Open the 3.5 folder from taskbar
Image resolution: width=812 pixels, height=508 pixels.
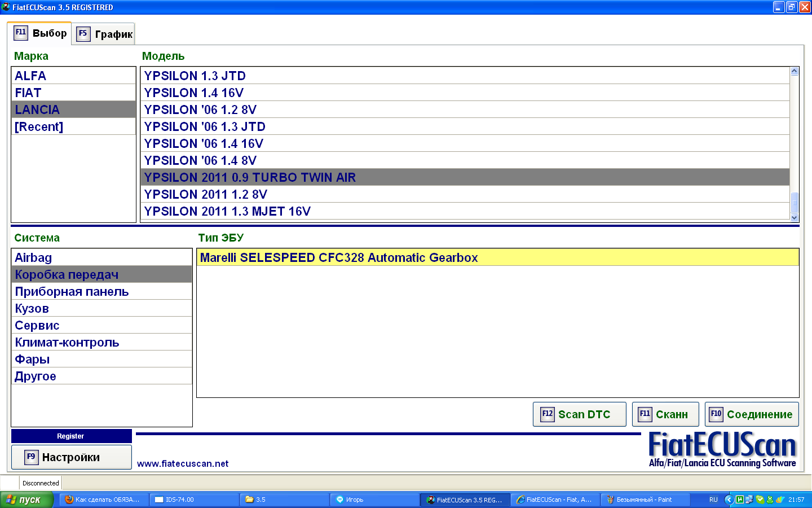point(285,500)
